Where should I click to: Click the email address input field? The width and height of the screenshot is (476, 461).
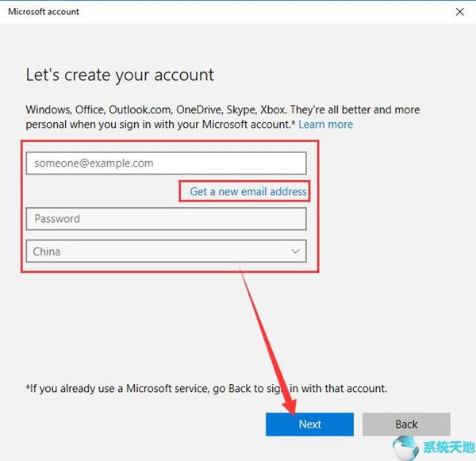coord(166,163)
